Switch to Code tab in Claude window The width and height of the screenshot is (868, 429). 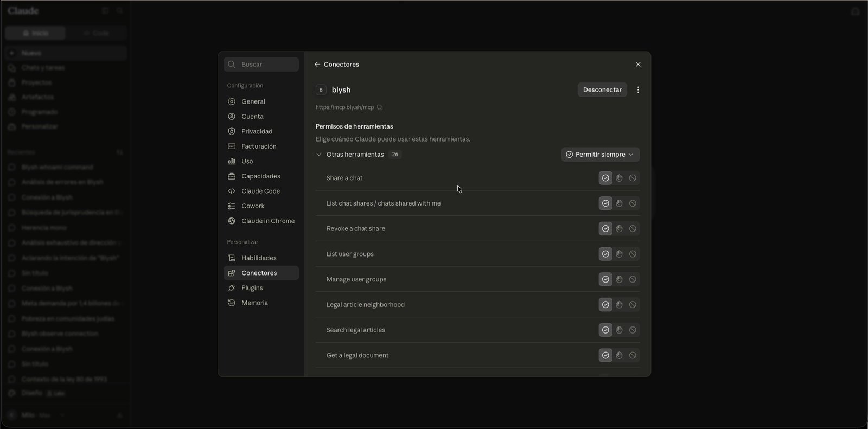[97, 33]
